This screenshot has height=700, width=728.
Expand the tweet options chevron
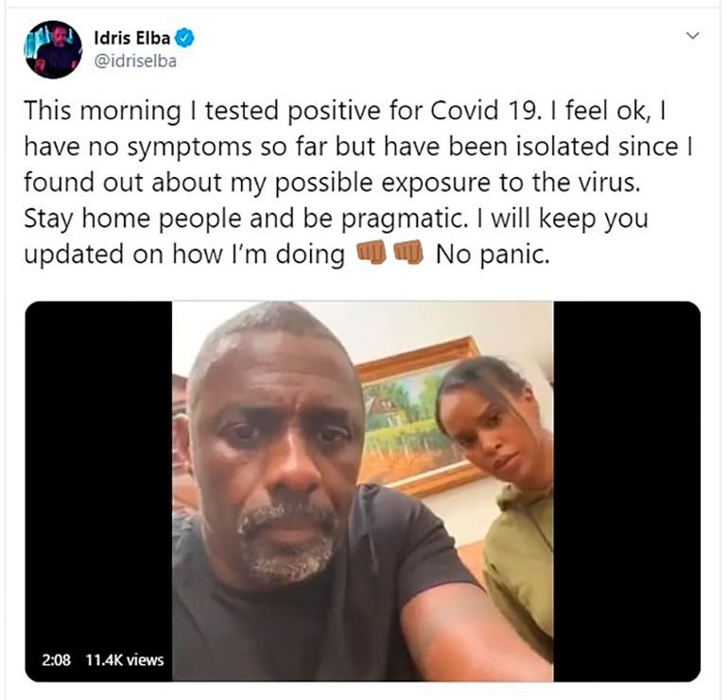pyautogui.click(x=692, y=35)
